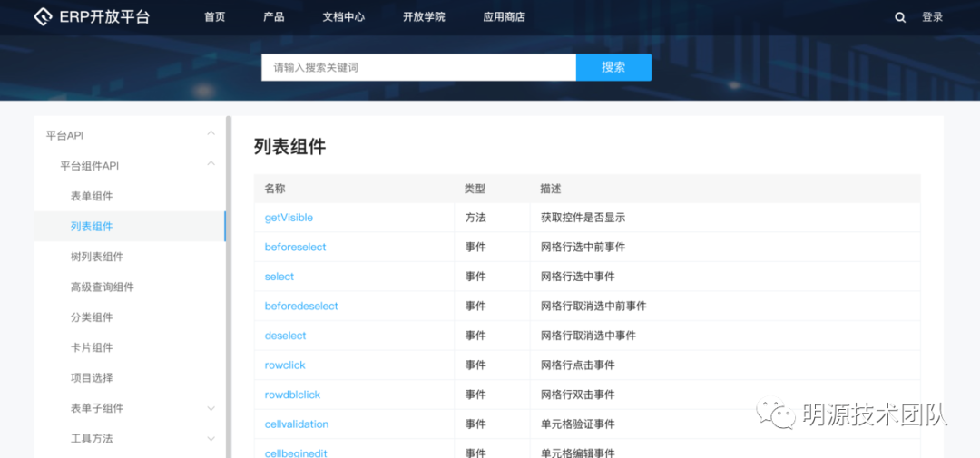Open the select event link
The image size is (980, 458).
(x=279, y=277)
